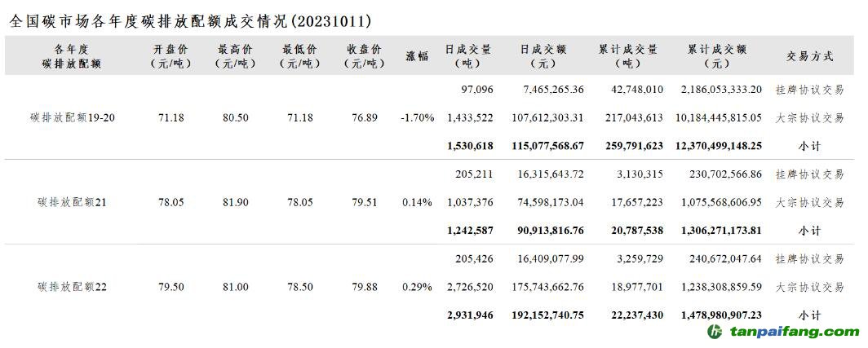Click the 76.89 closing price cell

coord(364,118)
